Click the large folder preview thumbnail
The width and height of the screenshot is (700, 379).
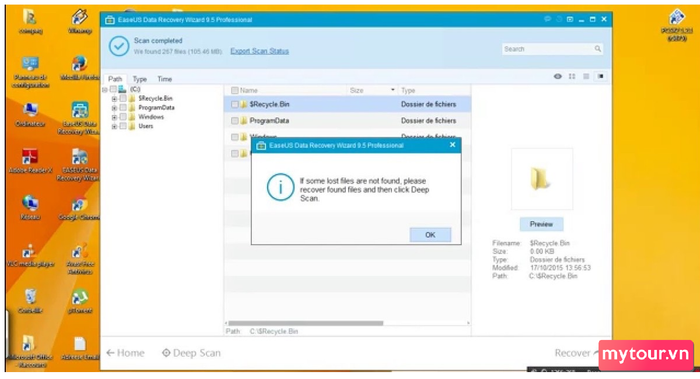coord(541,179)
